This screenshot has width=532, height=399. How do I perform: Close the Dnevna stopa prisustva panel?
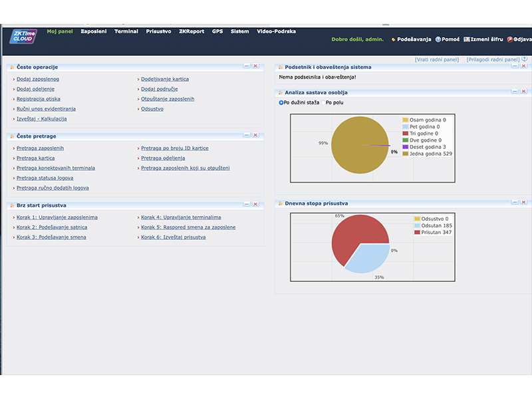(x=523, y=202)
